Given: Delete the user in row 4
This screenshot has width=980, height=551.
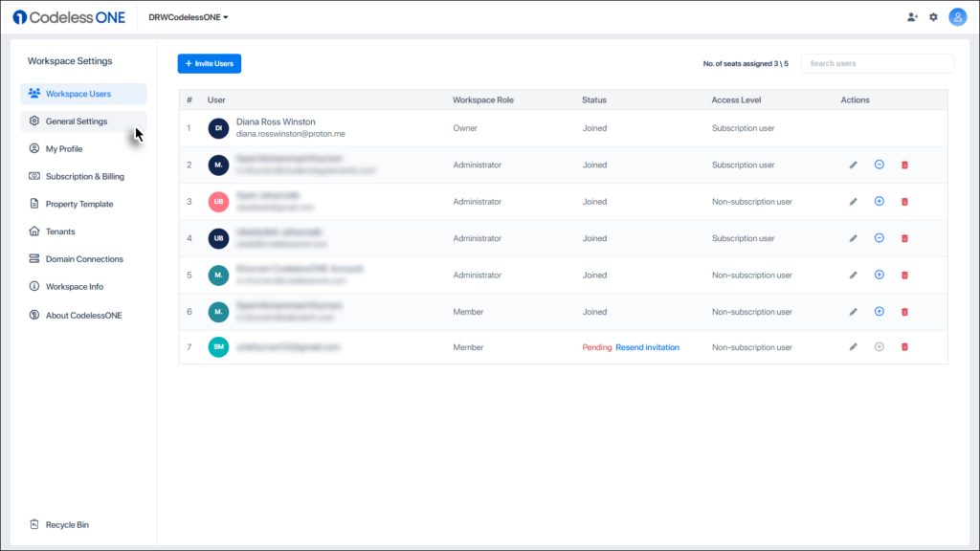Looking at the screenshot, I should [904, 238].
